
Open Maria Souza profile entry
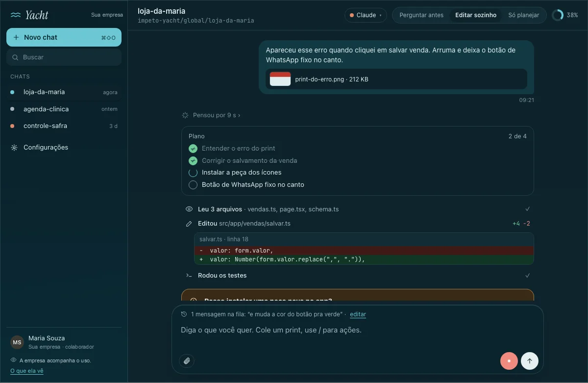64,342
